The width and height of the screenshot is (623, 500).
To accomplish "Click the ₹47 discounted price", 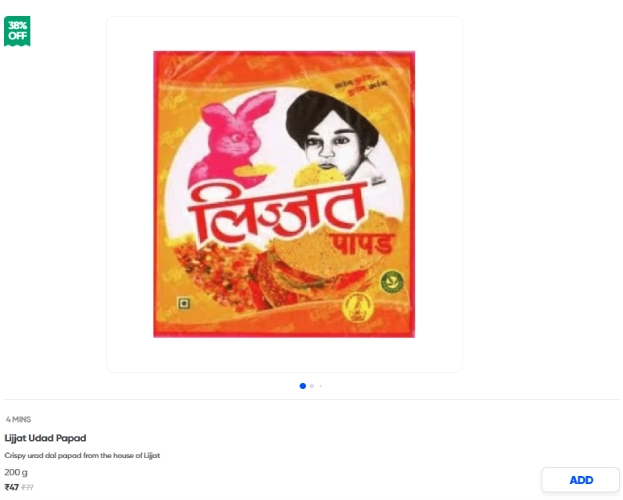I will pyautogui.click(x=12, y=487).
